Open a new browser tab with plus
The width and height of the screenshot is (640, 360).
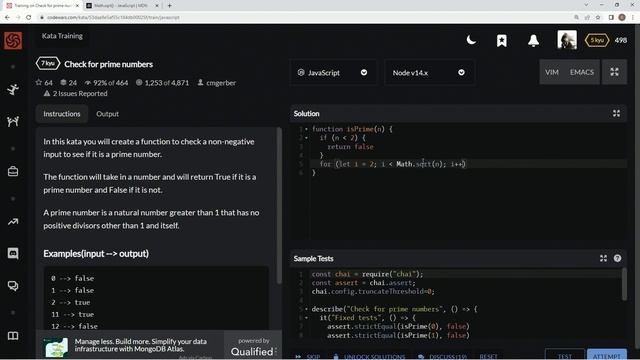click(169, 6)
